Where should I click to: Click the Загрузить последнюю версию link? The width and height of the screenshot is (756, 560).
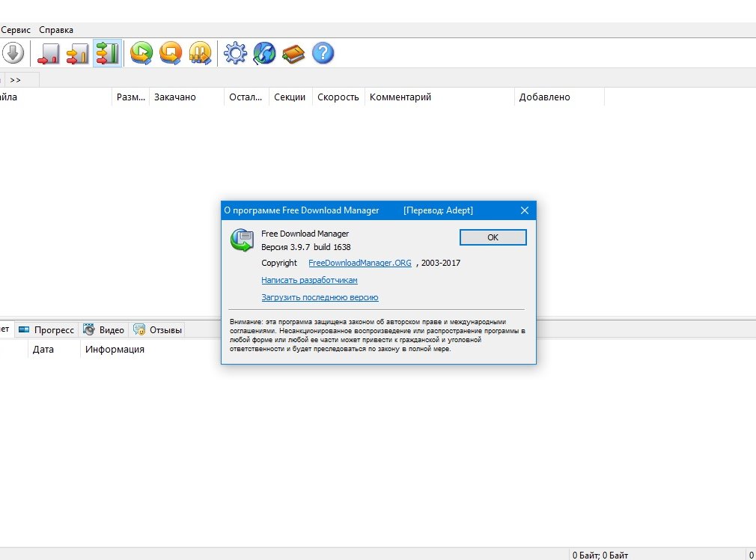coord(320,298)
